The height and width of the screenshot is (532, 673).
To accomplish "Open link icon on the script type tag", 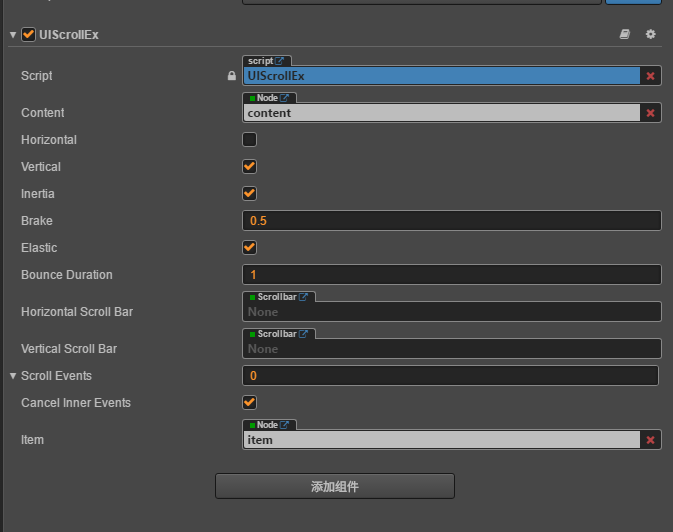I will [279, 61].
